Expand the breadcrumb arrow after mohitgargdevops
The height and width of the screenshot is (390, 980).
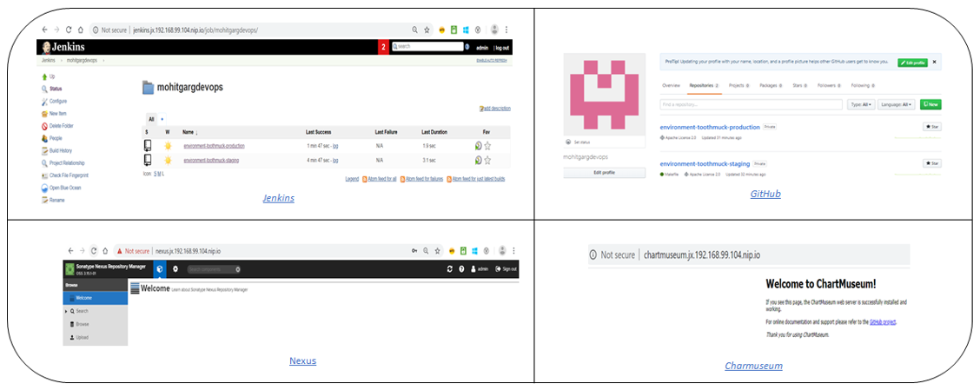tap(103, 61)
